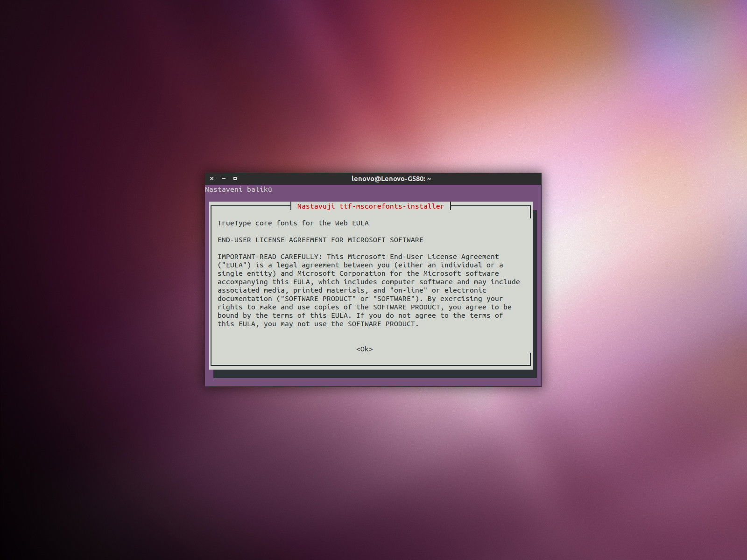Image resolution: width=747 pixels, height=560 pixels.
Task: Click the line 'this EULA, you may not use'
Action: (318, 324)
